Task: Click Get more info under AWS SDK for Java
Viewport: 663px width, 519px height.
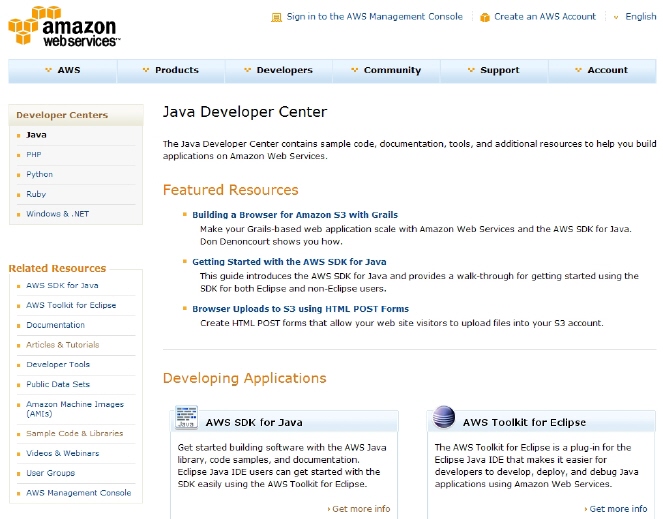Action: coord(359,509)
